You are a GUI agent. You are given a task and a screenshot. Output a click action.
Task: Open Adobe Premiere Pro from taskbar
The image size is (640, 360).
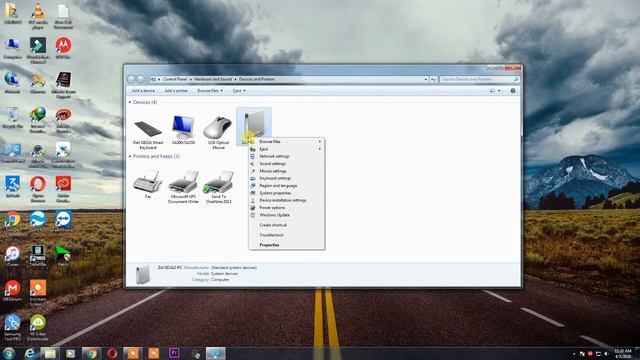point(174,353)
